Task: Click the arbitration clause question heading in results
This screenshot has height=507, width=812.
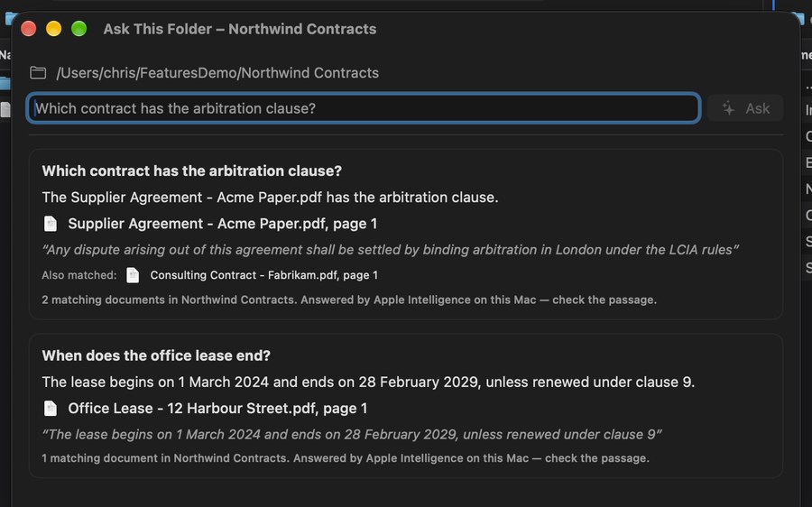Action: (191, 171)
